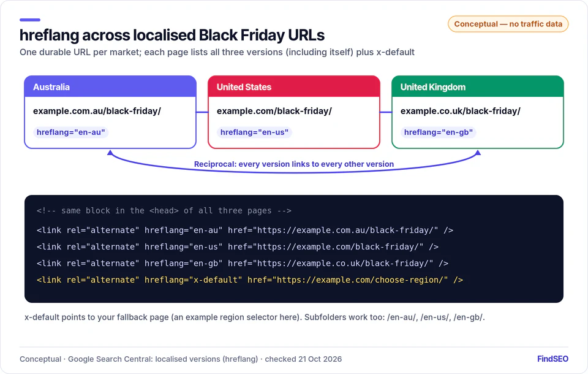Click the footer source line mentioning Google Search Central
The image size is (588, 374).
click(x=181, y=359)
